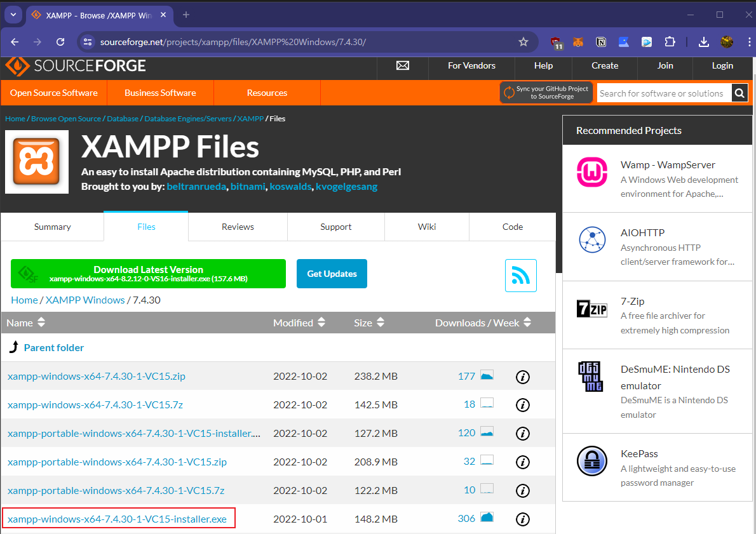
Task: Download xampp-windows-x64-7.4.30-1-VC15-installer.exe
Action: point(117,519)
